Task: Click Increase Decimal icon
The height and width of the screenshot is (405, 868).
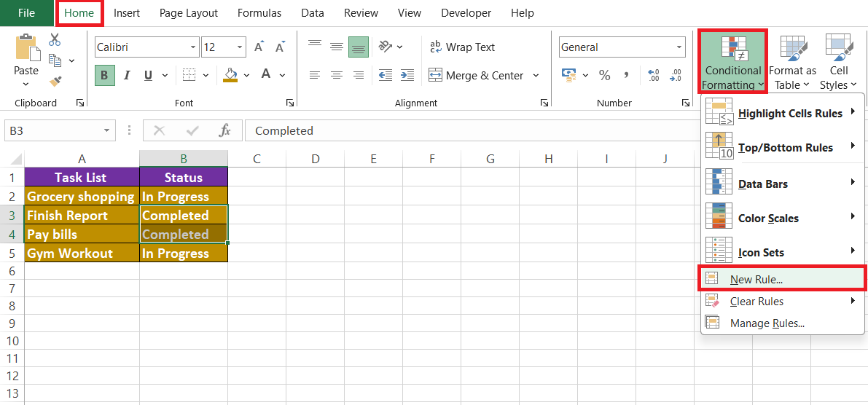Action: point(653,75)
